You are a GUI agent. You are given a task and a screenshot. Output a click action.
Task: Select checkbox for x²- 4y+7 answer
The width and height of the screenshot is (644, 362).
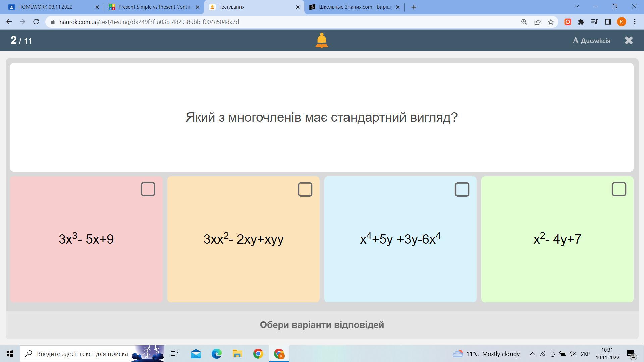(619, 189)
